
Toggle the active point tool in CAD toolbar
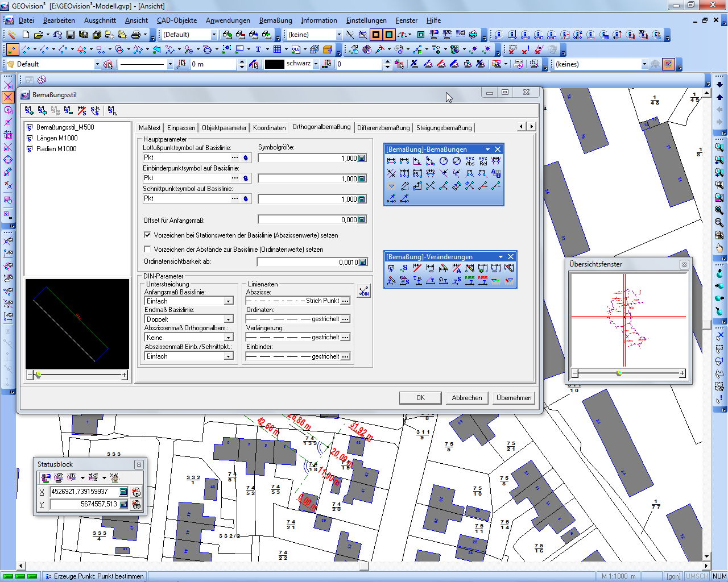click(12, 49)
